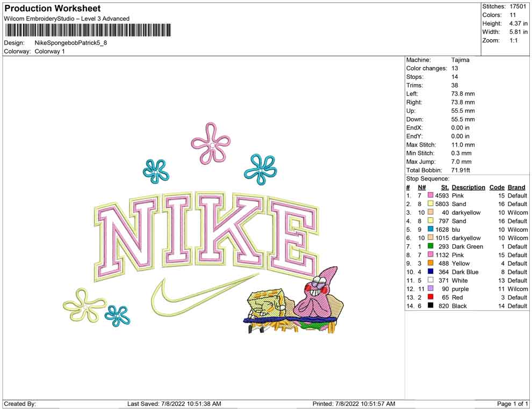532x409 pixels.
Task: Click the Pink color swatch in row 1
Action: (x=430, y=195)
